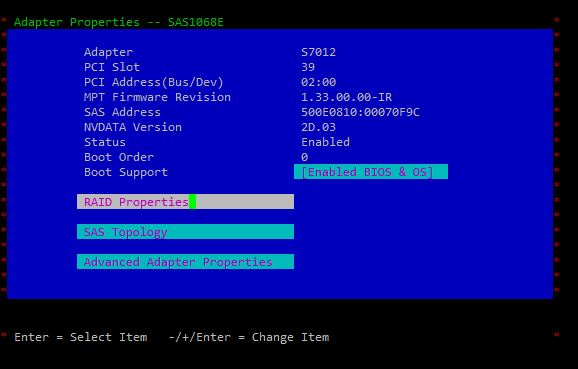
Task: Click the Enter = Select Item hint
Action: pos(81,337)
